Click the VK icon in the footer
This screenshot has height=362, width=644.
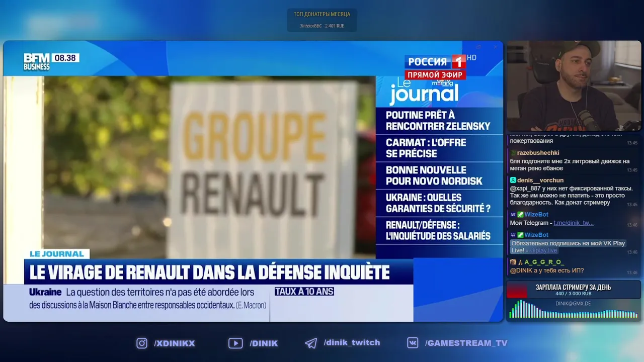(x=413, y=343)
